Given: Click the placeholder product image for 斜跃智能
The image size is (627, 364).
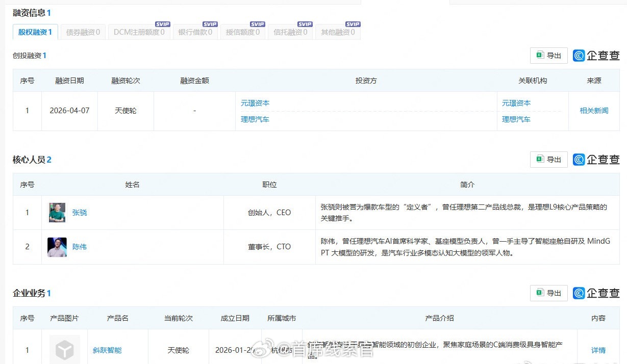Looking at the screenshot, I should point(64,350).
